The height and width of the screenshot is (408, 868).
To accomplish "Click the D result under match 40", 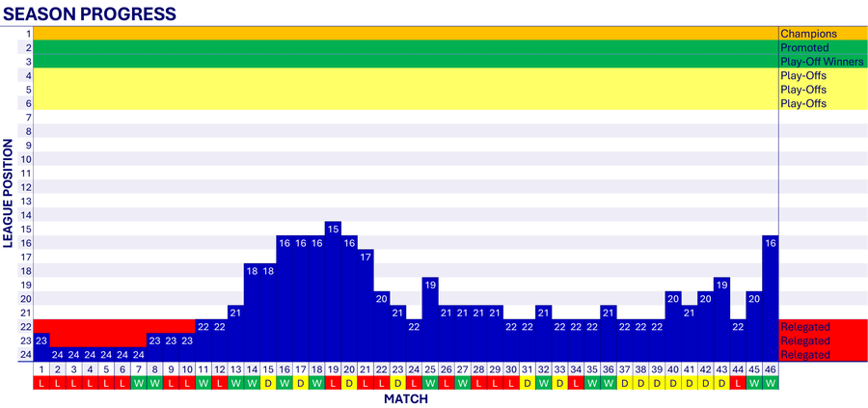I will tap(673, 383).
